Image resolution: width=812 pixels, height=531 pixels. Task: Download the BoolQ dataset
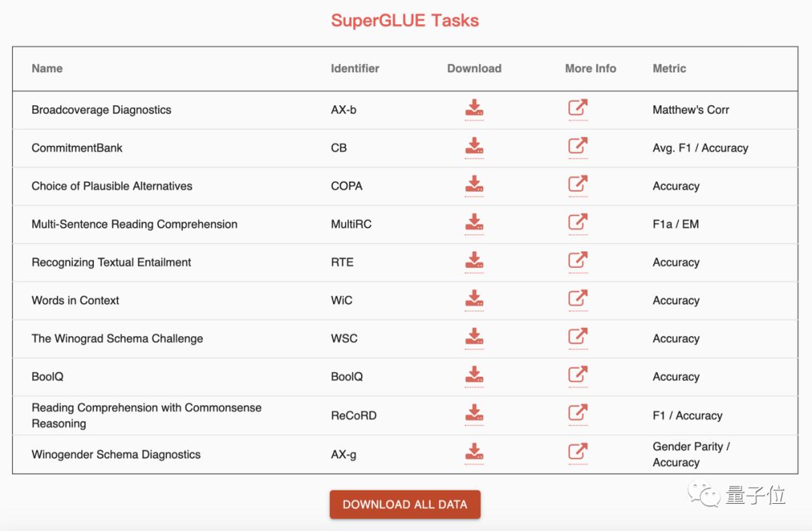tap(474, 375)
